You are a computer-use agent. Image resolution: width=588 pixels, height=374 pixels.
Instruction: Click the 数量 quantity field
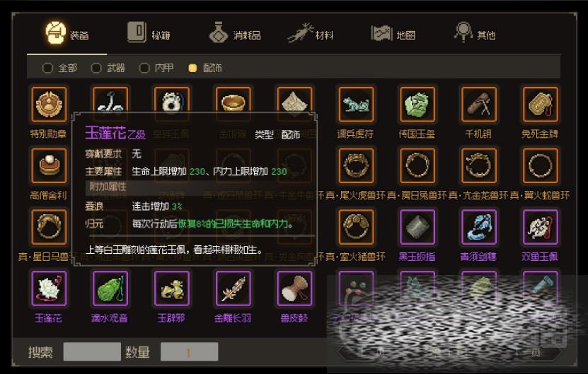coord(189,351)
